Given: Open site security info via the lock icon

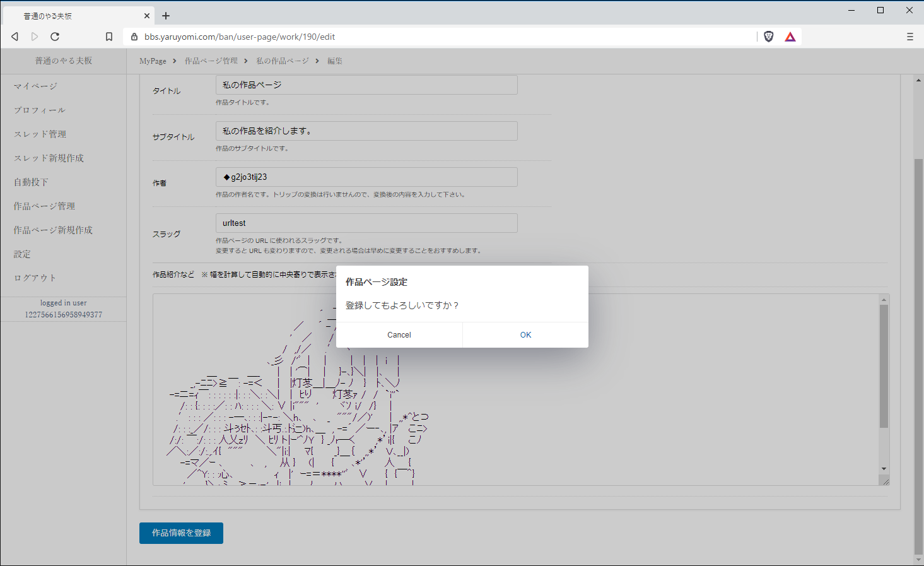Looking at the screenshot, I should coord(134,37).
